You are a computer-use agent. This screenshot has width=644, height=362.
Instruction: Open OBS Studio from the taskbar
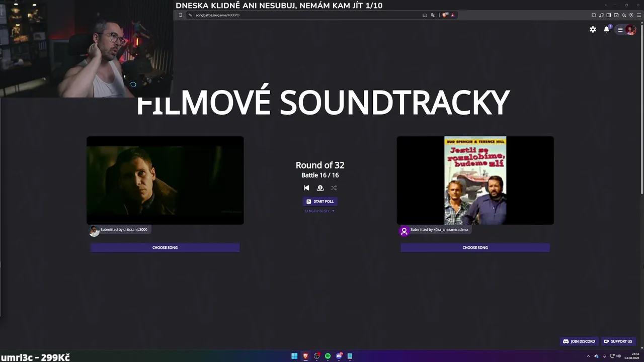click(x=316, y=356)
